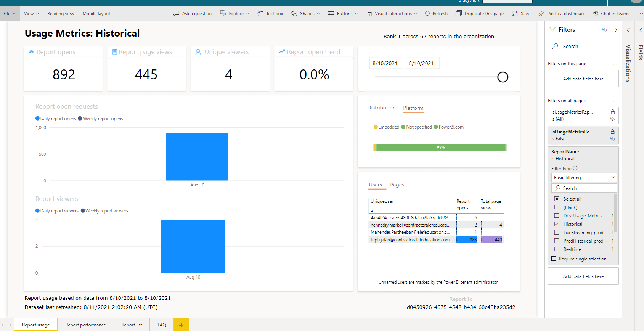Switch to the Report performance tab
Screen dimensions: 644x331
coord(85,325)
